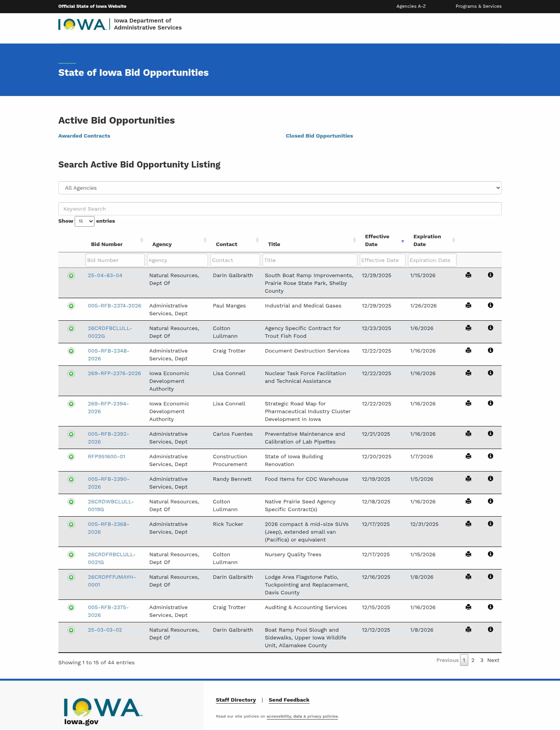
Task: Expand the Nuclear Task Force row
Action: click(x=71, y=374)
